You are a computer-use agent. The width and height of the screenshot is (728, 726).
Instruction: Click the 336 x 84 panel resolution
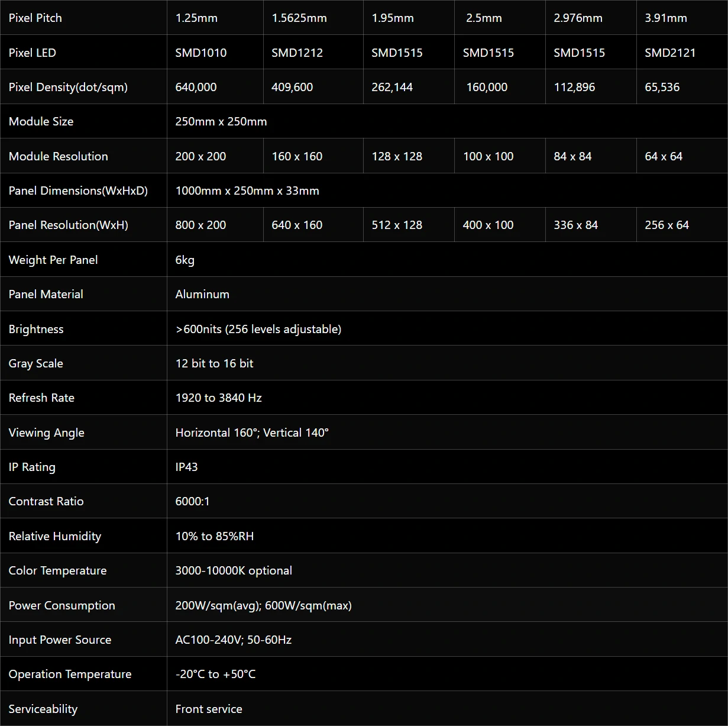point(575,225)
